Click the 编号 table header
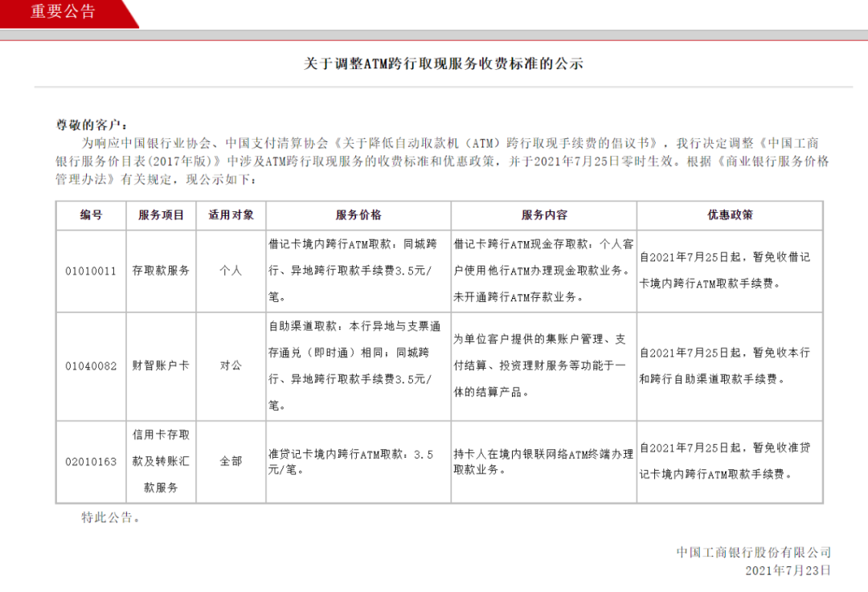The image size is (868, 592). click(91, 215)
